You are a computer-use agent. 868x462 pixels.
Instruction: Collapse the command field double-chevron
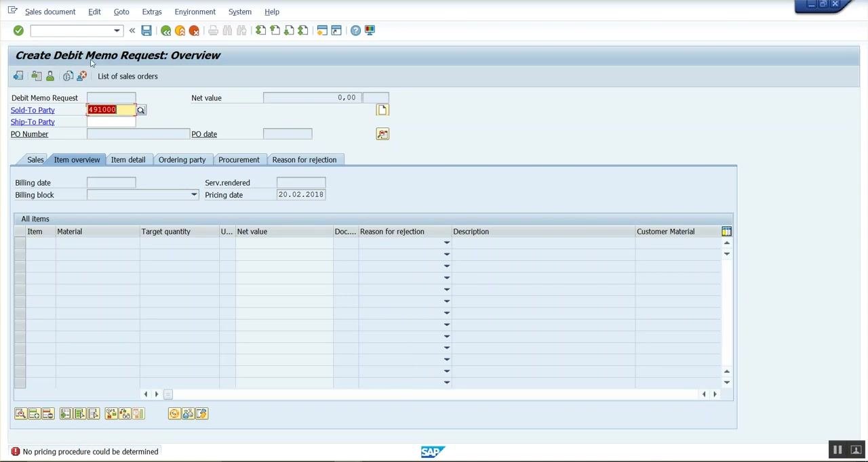click(x=132, y=30)
